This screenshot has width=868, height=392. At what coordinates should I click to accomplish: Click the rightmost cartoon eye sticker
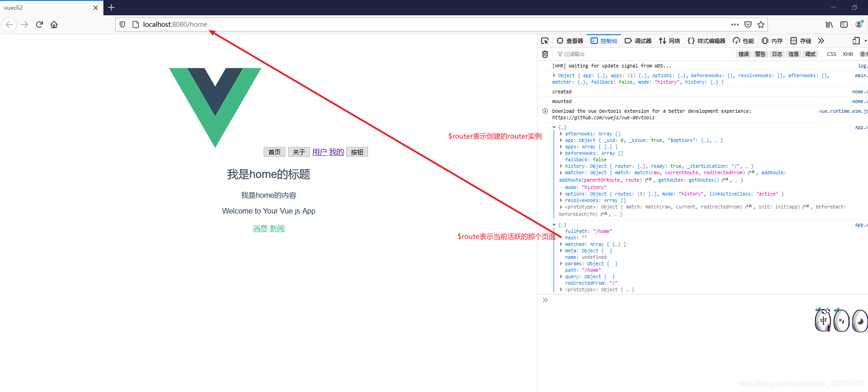(x=860, y=321)
